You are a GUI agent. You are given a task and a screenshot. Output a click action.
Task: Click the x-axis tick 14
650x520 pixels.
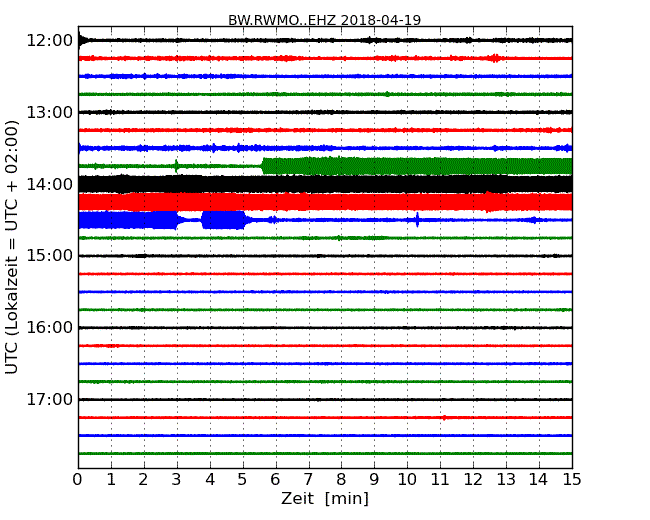pos(539,480)
